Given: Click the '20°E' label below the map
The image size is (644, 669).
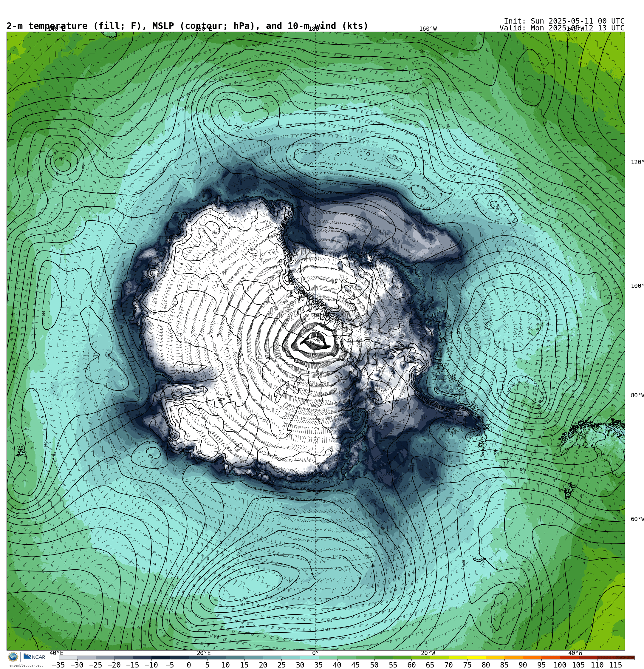Looking at the screenshot, I should pos(204,653).
